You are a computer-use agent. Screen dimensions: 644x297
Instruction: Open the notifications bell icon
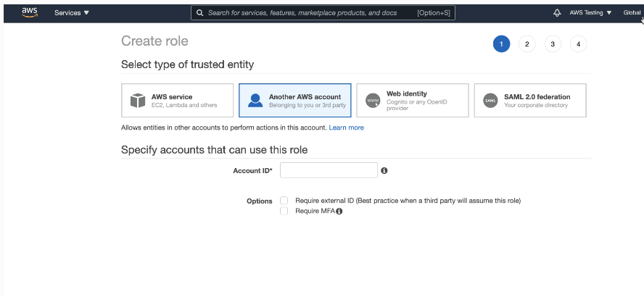click(x=557, y=12)
